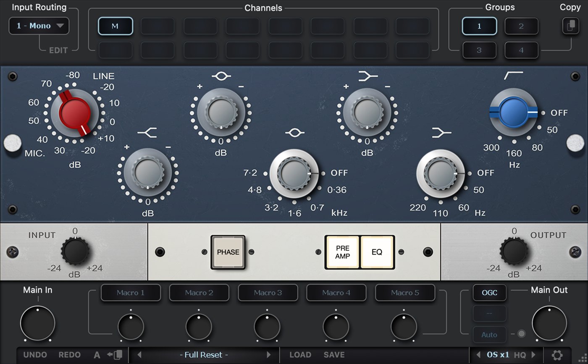Click the Copy icon at top right
The height and width of the screenshot is (364, 588).
point(570,26)
